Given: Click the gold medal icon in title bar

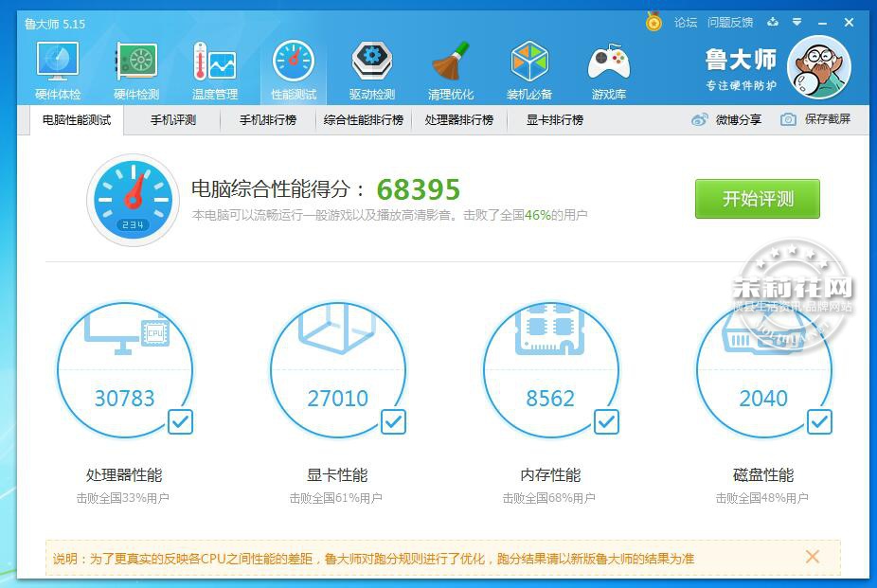Looking at the screenshot, I should pos(653,22).
